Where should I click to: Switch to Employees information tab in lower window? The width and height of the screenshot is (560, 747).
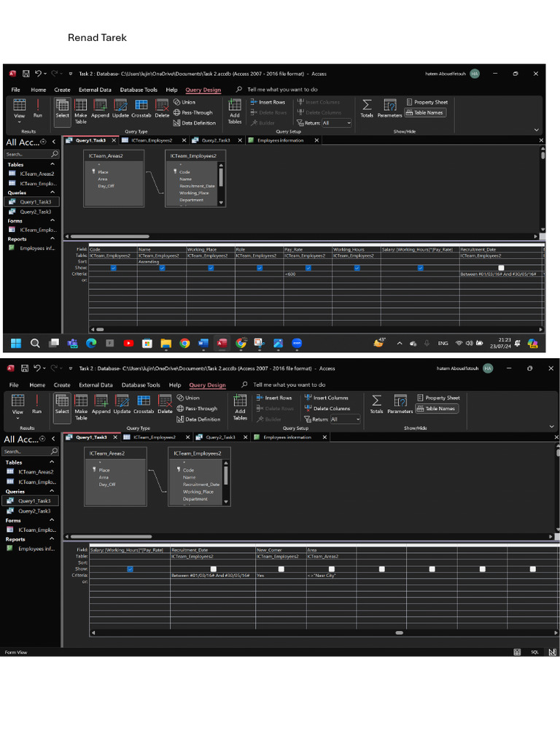click(x=287, y=438)
